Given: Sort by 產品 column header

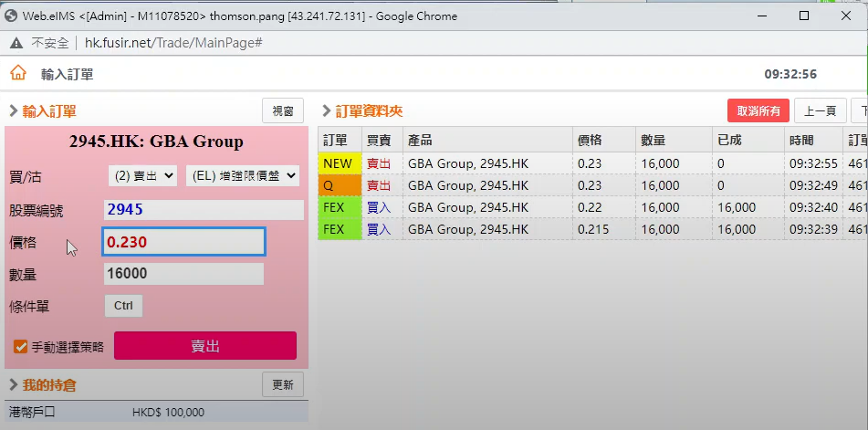Looking at the screenshot, I should point(487,140).
